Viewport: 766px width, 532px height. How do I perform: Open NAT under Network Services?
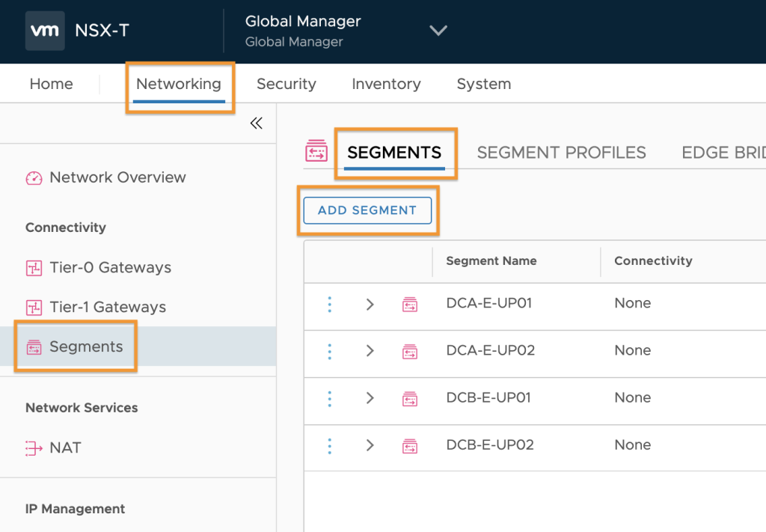[x=66, y=448]
